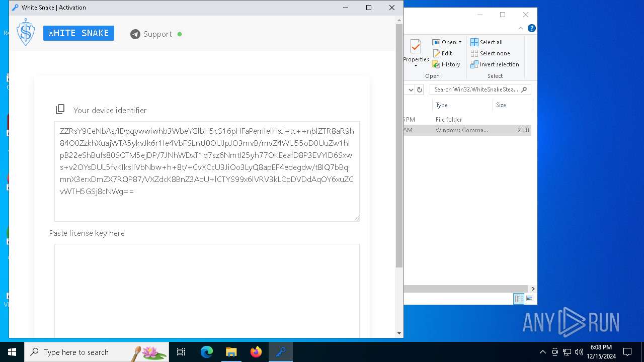Open File Explorer from the taskbar
The width and height of the screenshot is (644, 362).
(231, 352)
